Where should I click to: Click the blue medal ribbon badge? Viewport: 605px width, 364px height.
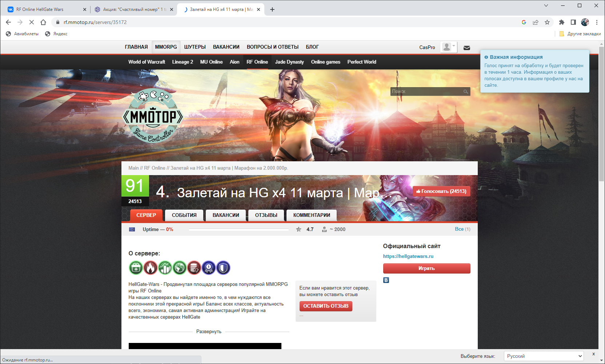click(x=209, y=268)
